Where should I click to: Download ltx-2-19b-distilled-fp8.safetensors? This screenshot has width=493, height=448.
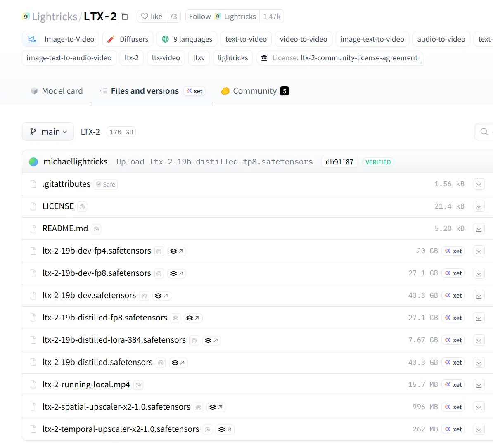tap(479, 318)
